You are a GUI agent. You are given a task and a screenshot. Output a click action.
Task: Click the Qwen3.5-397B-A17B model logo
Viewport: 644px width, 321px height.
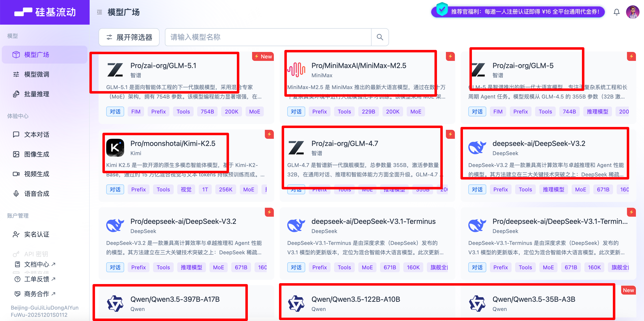pyautogui.click(x=115, y=304)
